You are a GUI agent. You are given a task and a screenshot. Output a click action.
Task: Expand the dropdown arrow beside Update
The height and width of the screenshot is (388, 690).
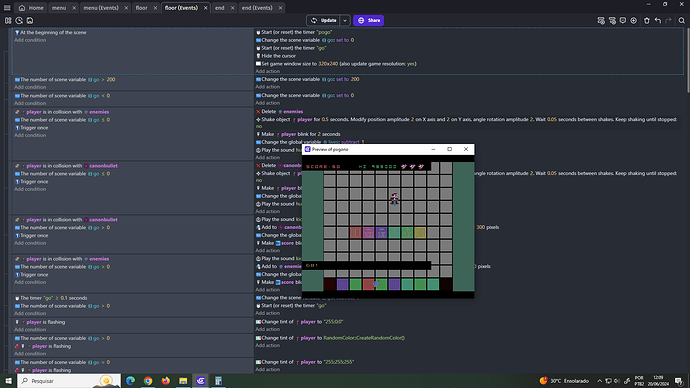[345, 20]
